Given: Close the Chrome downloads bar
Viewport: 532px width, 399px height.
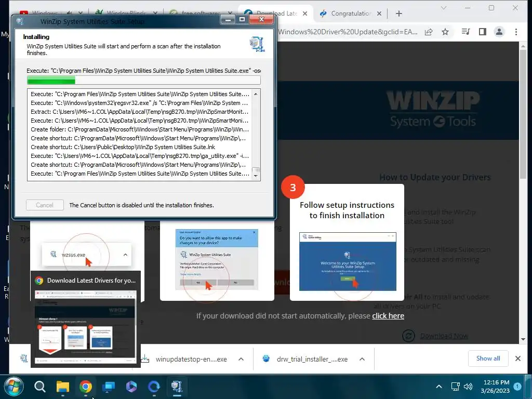Looking at the screenshot, I should click(518, 358).
